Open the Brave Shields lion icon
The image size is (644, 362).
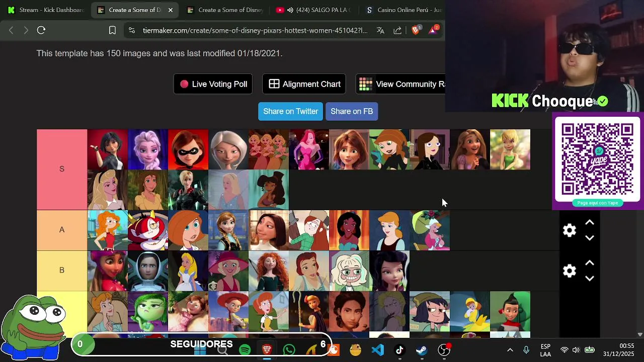coord(416,30)
